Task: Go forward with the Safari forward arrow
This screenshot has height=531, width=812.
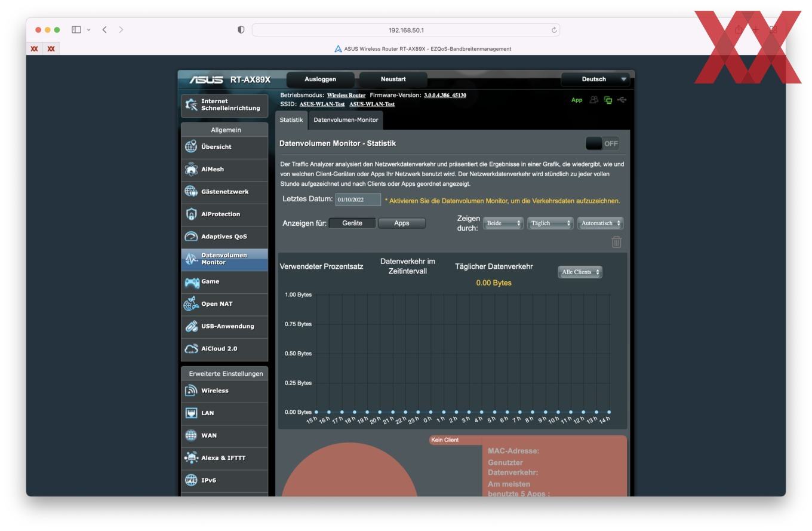Action: click(x=121, y=29)
